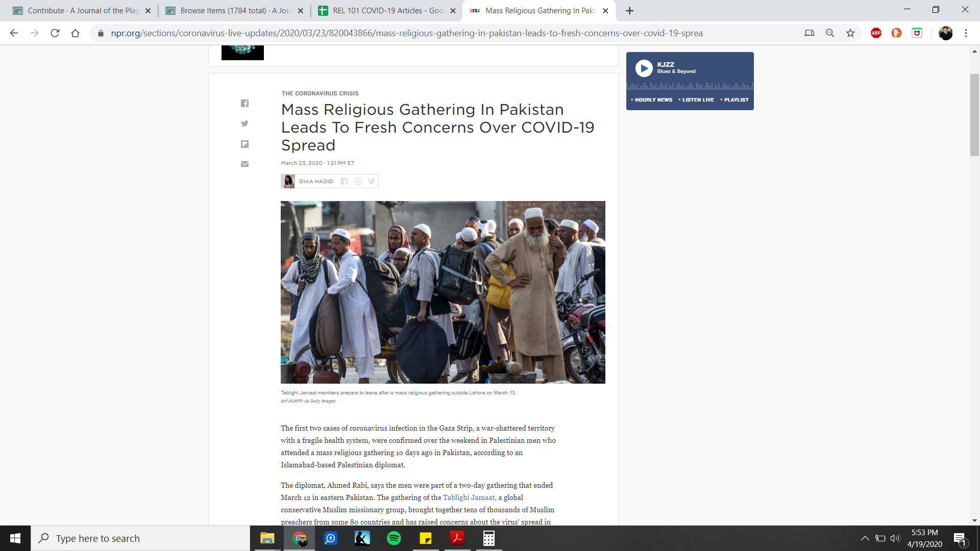Open the Tablighi Jamaat link

point(469,497)
